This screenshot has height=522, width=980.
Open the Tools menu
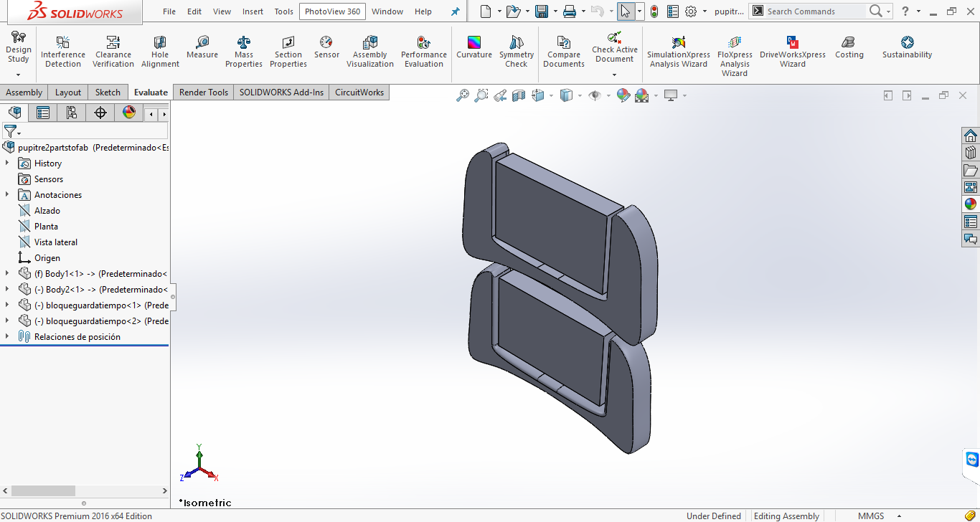284,11
